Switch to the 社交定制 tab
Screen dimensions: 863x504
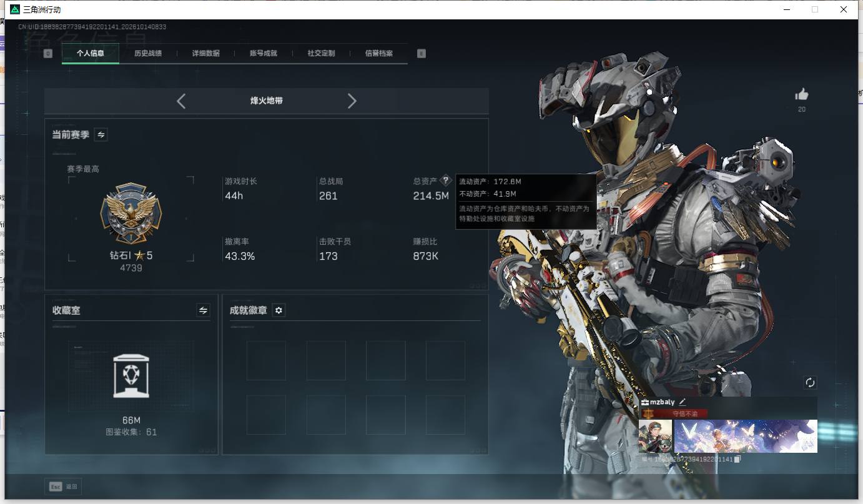click(x=321, y=54)
